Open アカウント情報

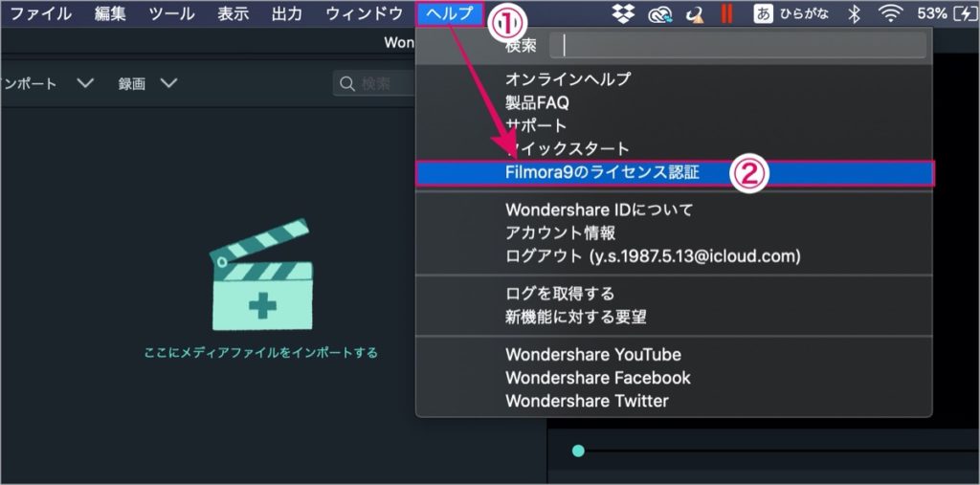675,233
